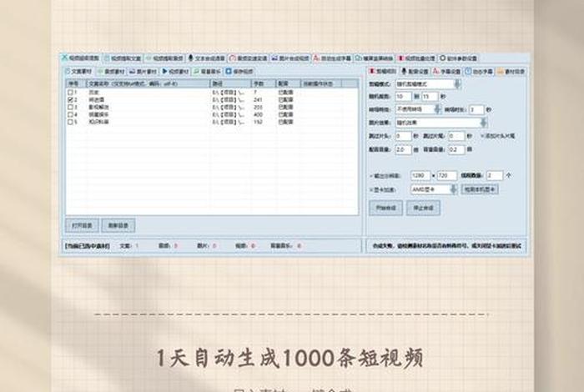The width and height of the screenshot is (584, 392).
Task: Click the skip outro seconds field
Action: point(456,136)
